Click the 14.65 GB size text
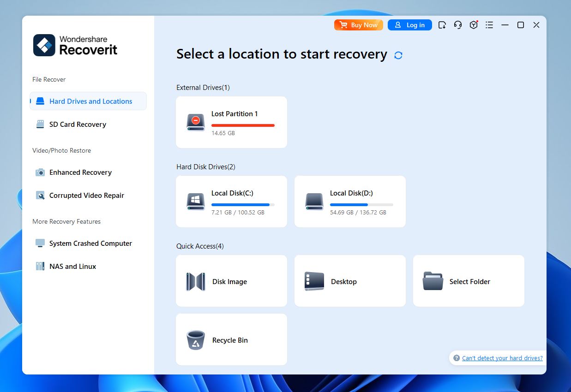The width and height of the screenshot is (571, 392). pos(223,133)
